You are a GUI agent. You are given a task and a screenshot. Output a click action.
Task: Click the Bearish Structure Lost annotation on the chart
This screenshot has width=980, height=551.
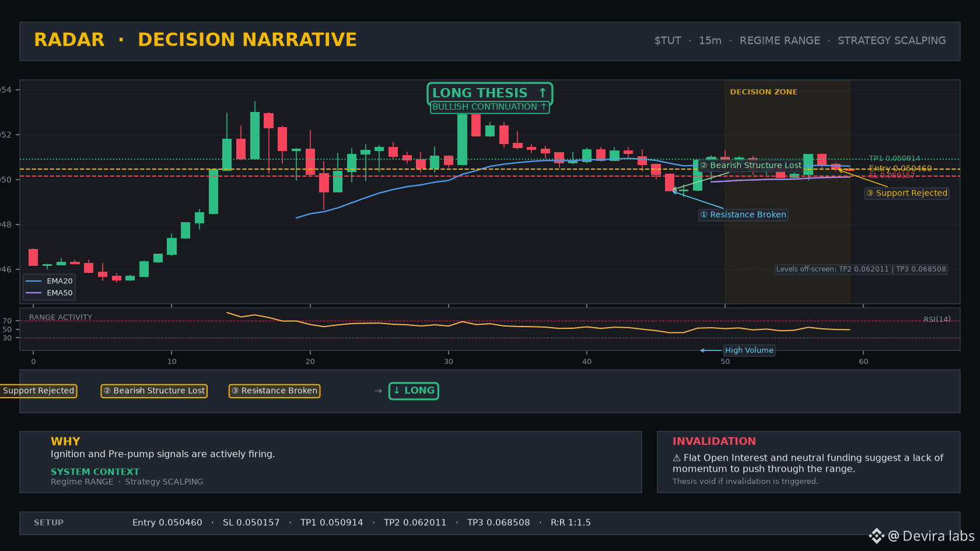pyautogui.click(x=751, y=166)
